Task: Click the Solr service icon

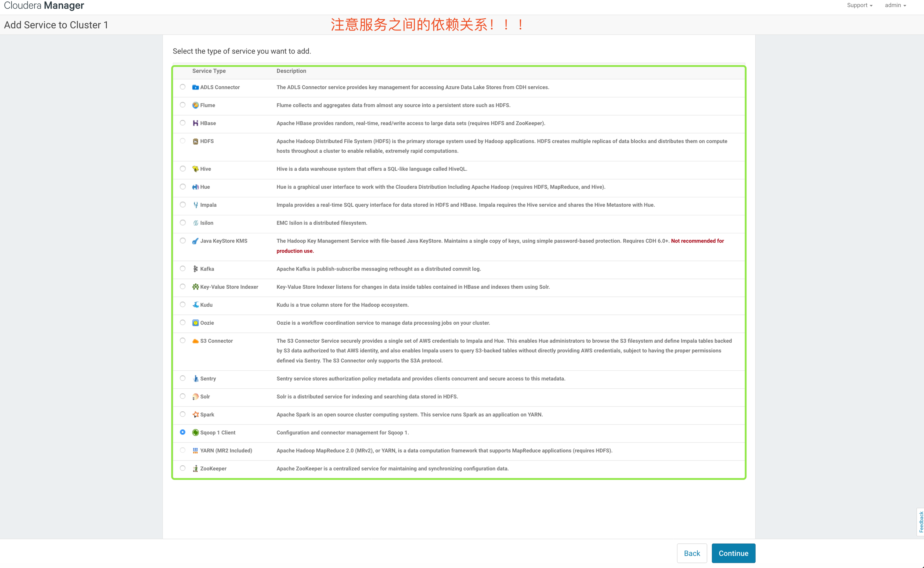Action: click(195, 397)
